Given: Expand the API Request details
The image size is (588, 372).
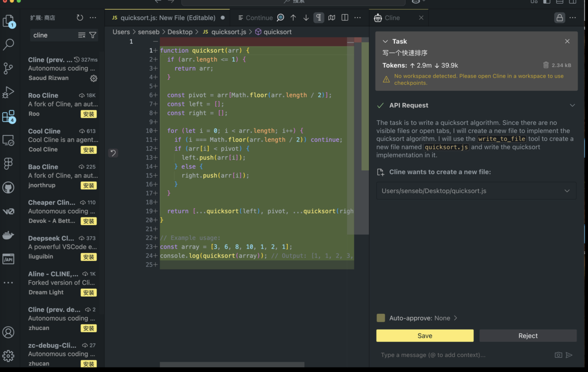Looking at the screenshot, I should tap(572, 105).
